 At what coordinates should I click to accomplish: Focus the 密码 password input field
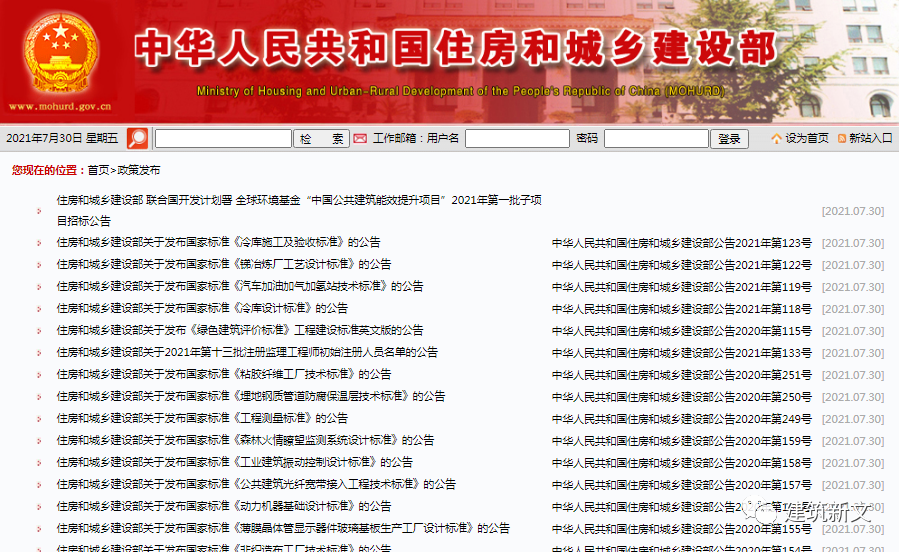656,138
